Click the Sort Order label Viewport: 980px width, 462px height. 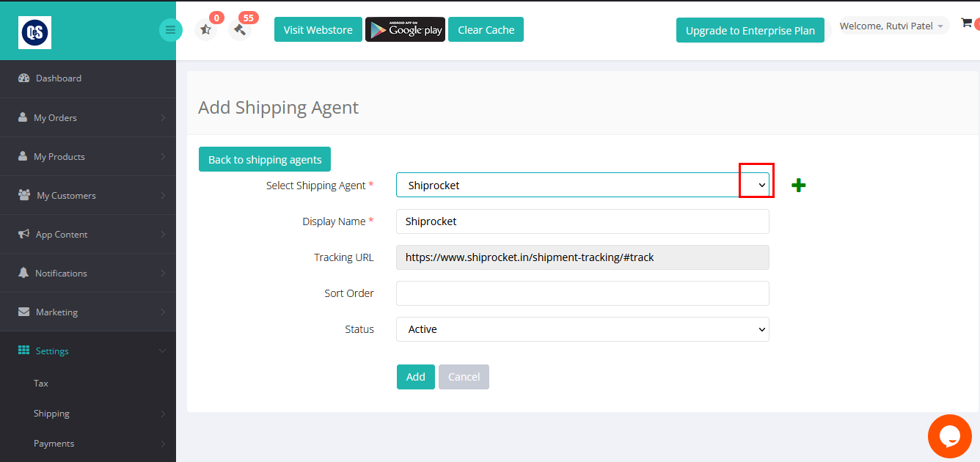pos(349,293)
